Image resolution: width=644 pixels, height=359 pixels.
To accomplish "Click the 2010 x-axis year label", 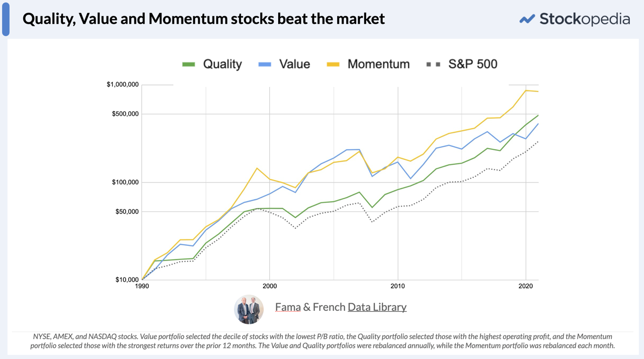I will pos(398,285).
